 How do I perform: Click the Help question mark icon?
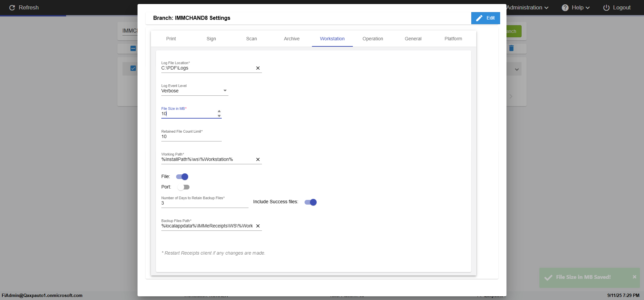tap(565, 7)
